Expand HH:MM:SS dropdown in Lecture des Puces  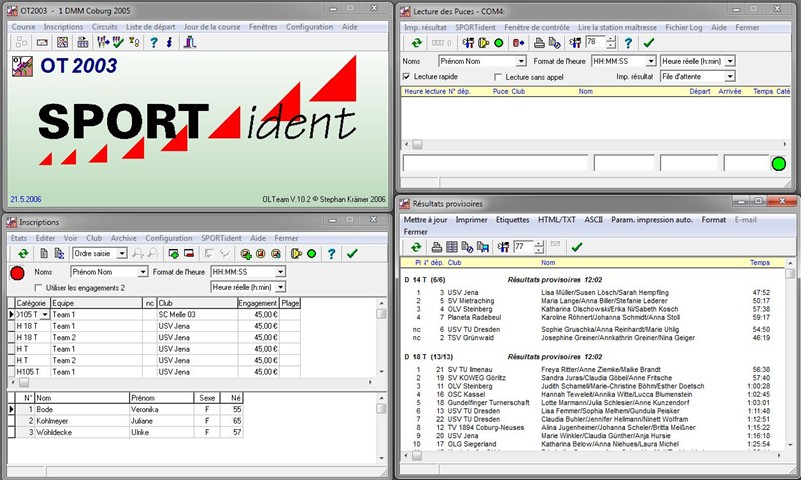tap(651, 61)
